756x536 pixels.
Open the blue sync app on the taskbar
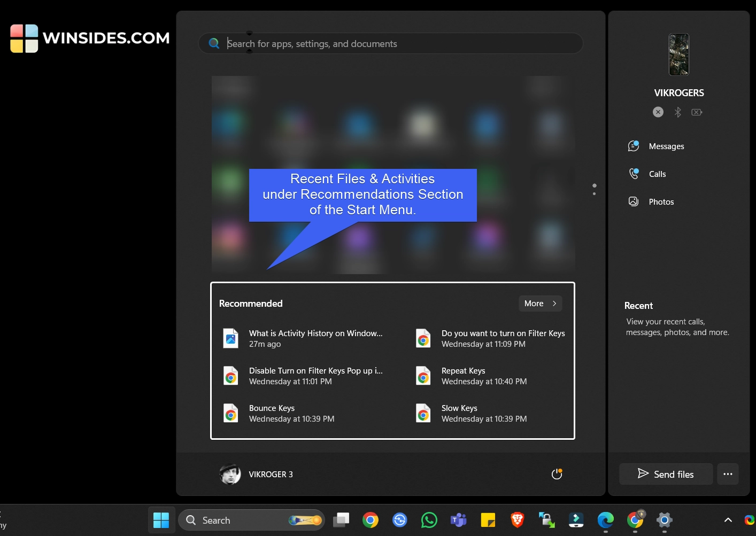coord(400,520)
